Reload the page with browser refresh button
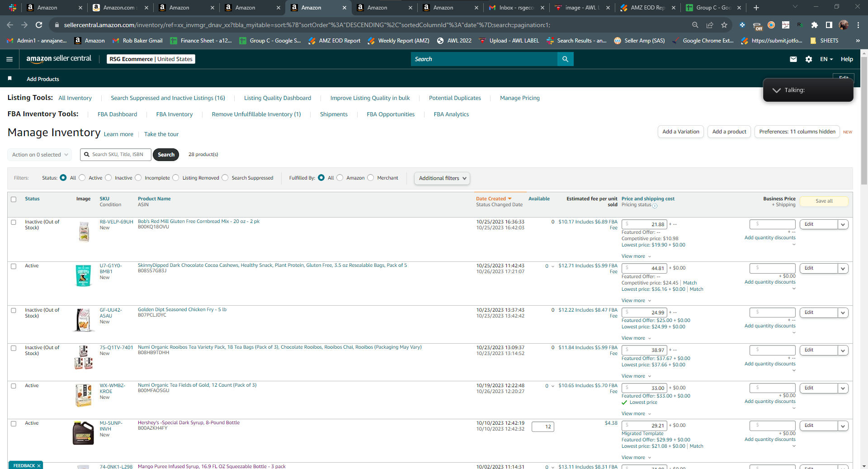This screenshot has height=469, width=868. [x=39, y=25]
